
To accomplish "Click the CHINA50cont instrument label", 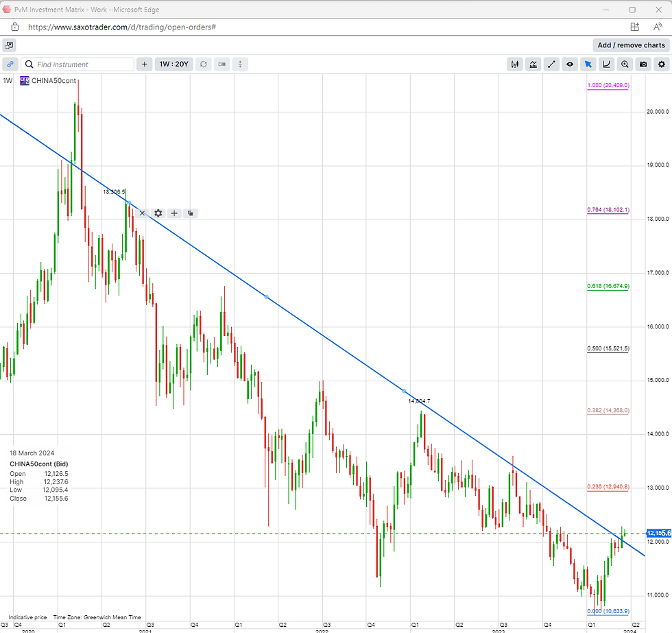I will 53,80.
